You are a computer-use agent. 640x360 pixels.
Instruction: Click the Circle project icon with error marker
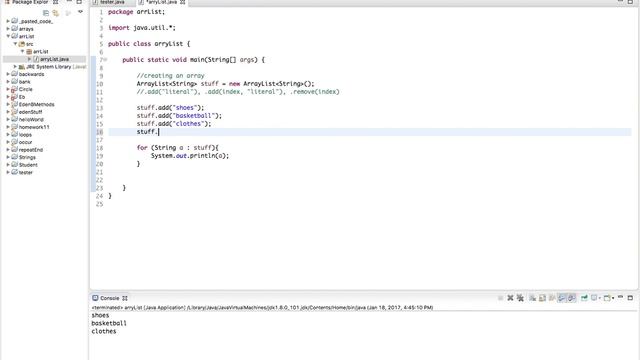pyautogui.click(x=14, y=89)
